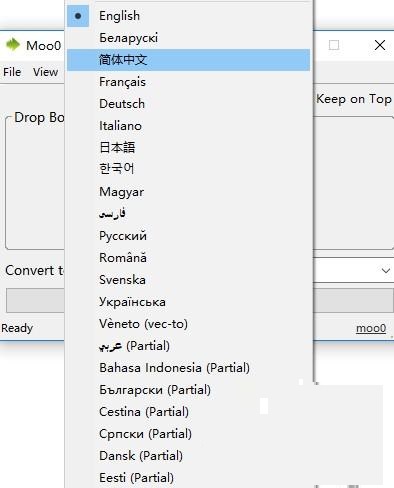Toggle the Keep on Top option

(354, 99)
